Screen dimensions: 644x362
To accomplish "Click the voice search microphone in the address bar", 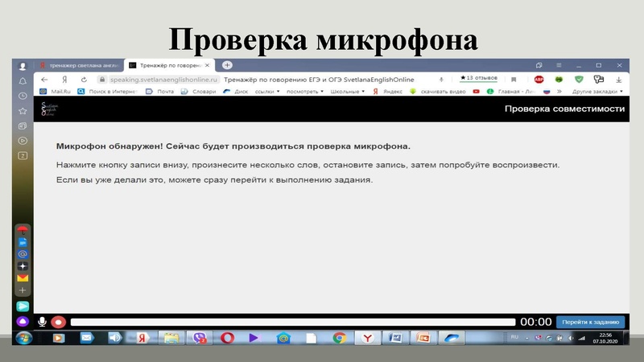I will 441,80.
